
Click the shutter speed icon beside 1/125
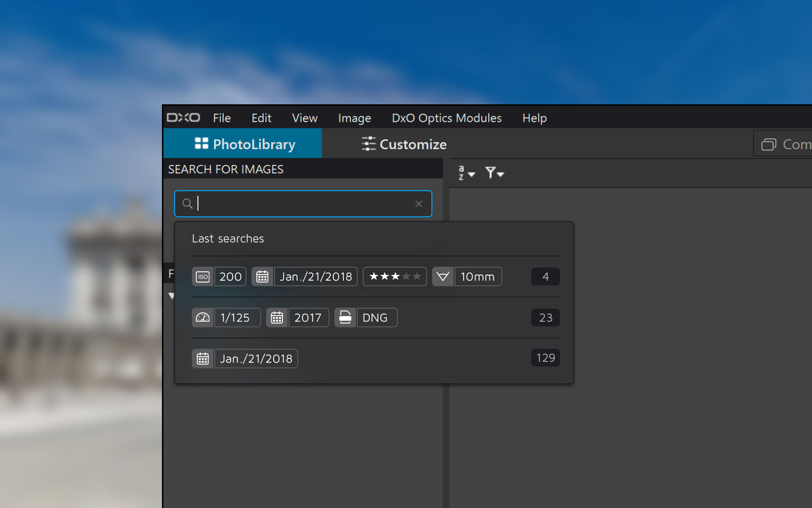(203, 318)
